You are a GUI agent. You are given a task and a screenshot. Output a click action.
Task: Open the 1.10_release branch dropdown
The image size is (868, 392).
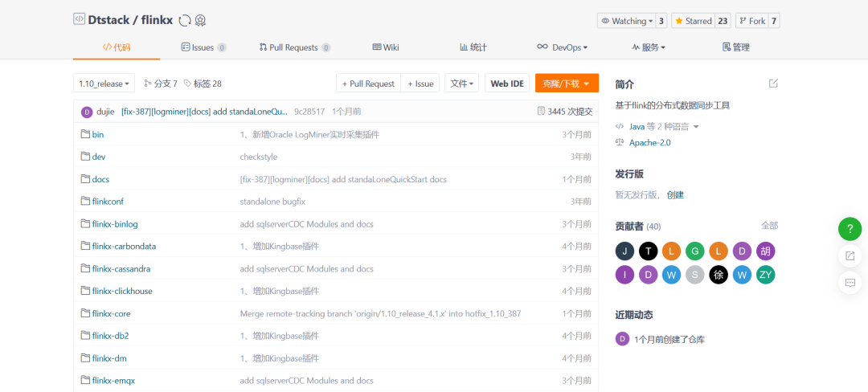pyautogui.click(x=104, y=84)
